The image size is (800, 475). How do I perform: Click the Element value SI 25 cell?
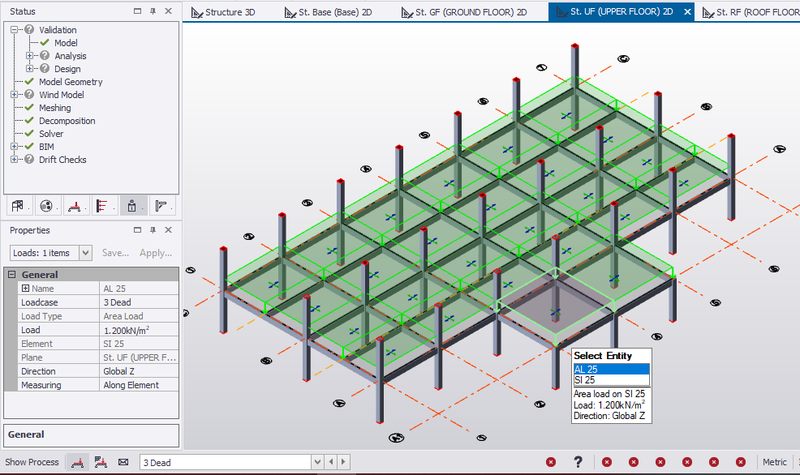pyautogui.click(x=139, y=344)
